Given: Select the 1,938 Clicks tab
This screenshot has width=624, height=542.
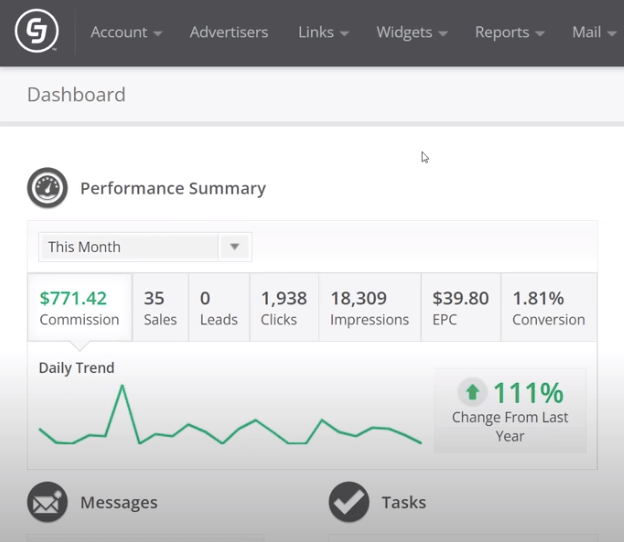Looking at the screenshot, I should pyautogui.click(x=284, y=307).
